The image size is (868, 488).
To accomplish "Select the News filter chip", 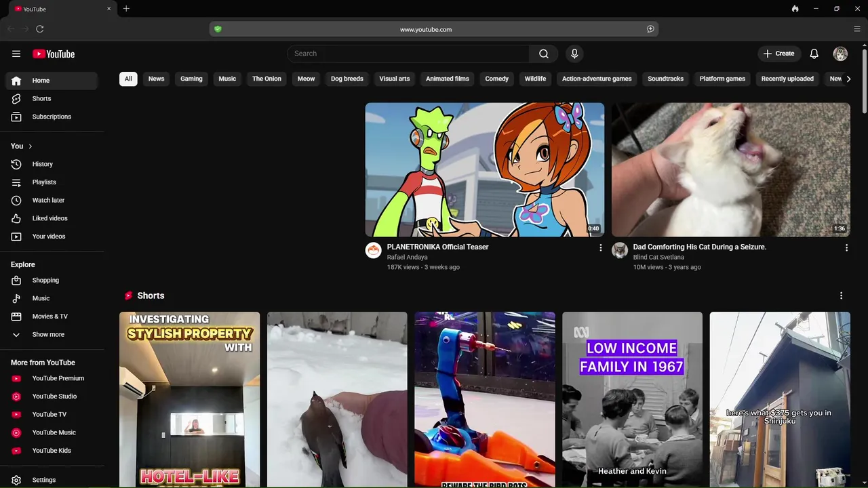I will (x=157, y=79).
